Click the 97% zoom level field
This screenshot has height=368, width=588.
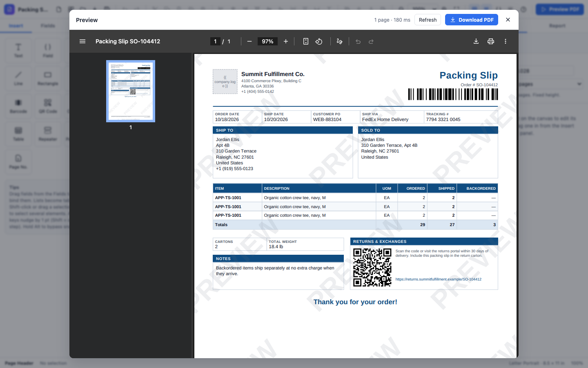(x=267, y=41)
